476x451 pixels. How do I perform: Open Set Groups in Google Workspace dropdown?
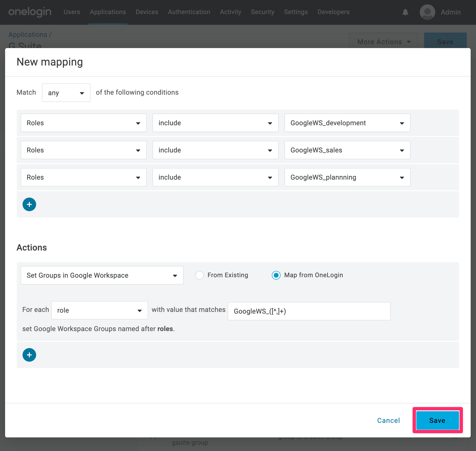[102, 275]
